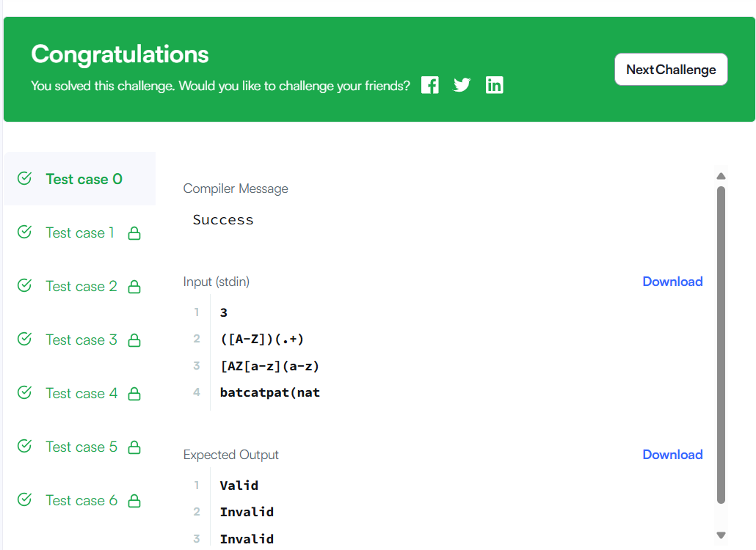
Task: Click the scrollbar up arrow
Action: click(x=721, y=176)
